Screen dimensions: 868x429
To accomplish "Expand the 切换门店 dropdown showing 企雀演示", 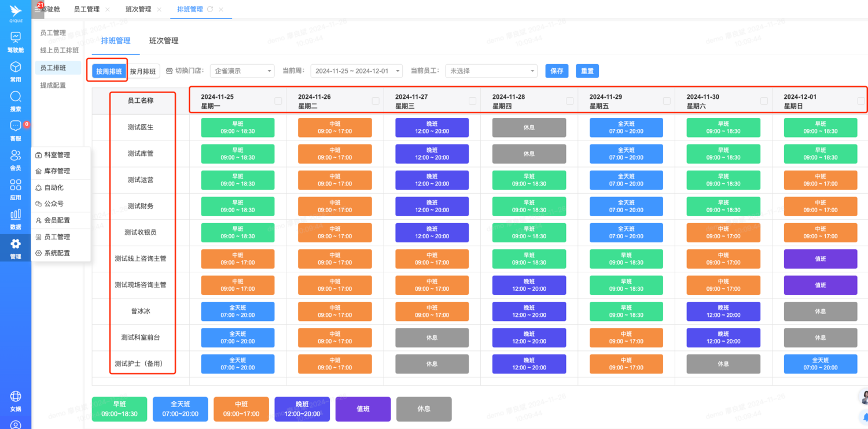I will pos(242,71).
